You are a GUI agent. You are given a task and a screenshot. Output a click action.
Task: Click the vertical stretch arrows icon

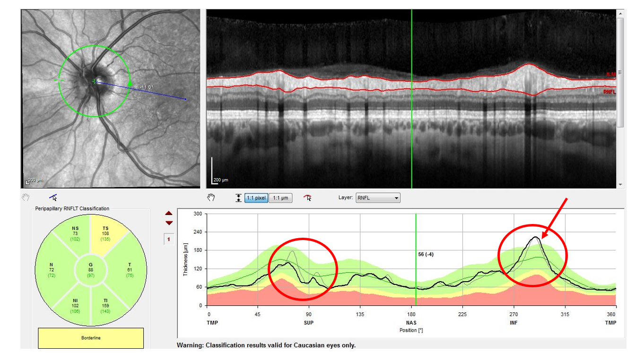(x=238, y=198)
